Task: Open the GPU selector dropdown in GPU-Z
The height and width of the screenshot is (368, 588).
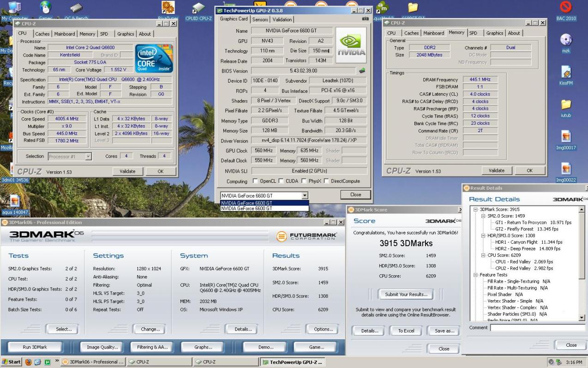Action: [304, 196]
